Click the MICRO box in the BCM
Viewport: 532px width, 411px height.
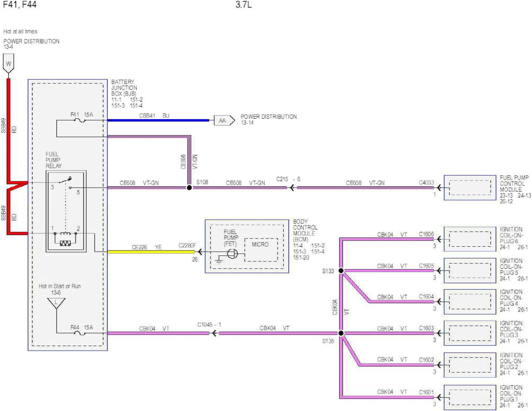[261, 250]
